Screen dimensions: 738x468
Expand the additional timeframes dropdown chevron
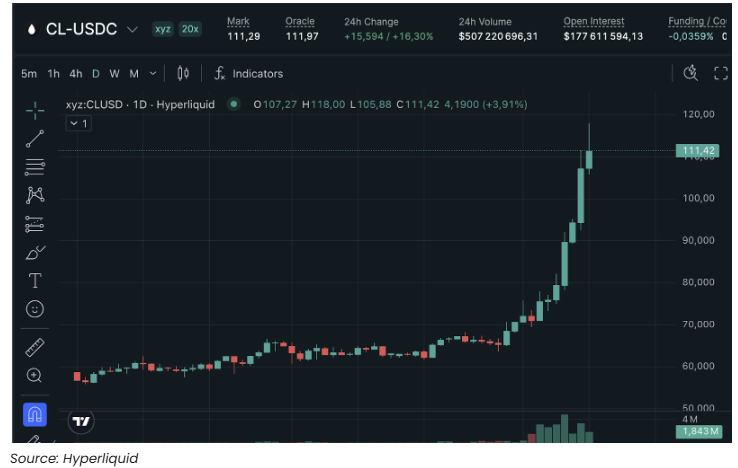[153, 73]
